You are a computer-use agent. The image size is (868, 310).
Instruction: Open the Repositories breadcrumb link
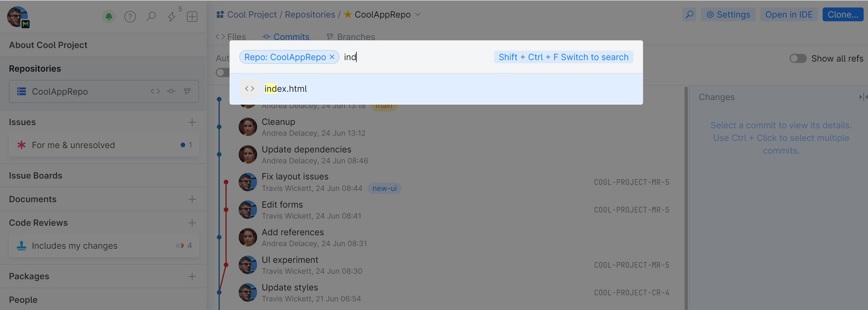(x=310, y=14)
